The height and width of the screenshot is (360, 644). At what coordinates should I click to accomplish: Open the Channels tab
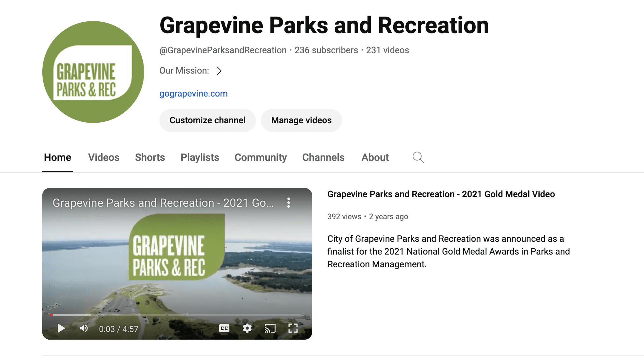(323, 157)
